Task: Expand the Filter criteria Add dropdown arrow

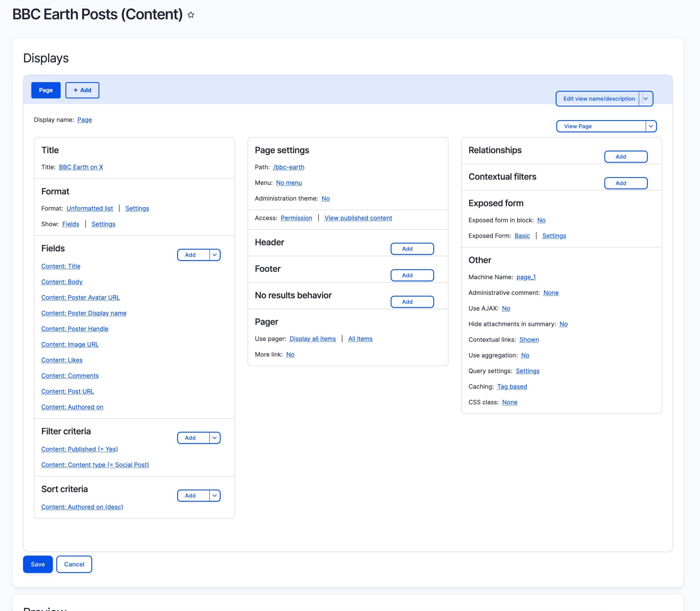Action: coord(215,438)
